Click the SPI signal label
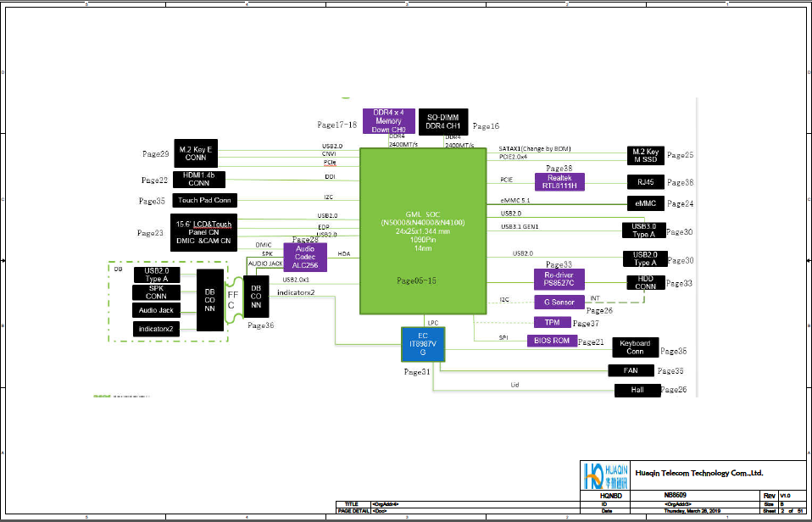 coord(503,337)
